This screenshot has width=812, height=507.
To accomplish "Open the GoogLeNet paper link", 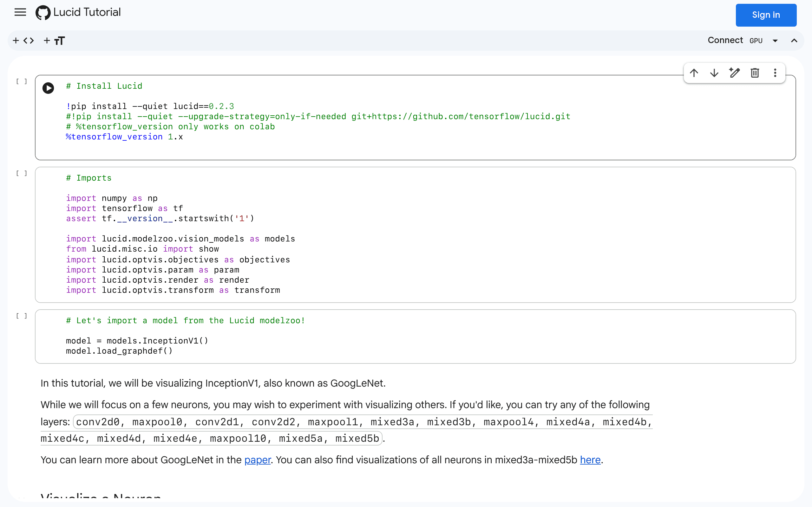I will pyautogui.click(x=257, y=460).
